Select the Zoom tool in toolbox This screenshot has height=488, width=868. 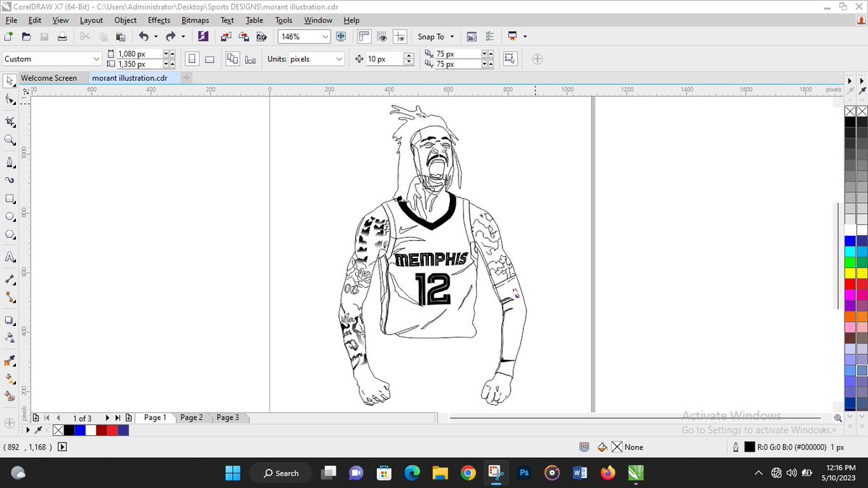[10, 140]
